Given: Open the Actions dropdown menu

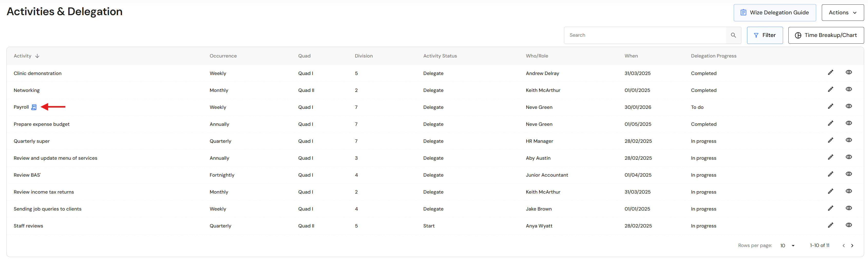Looking at the screenshot, I should coord(842,13).
